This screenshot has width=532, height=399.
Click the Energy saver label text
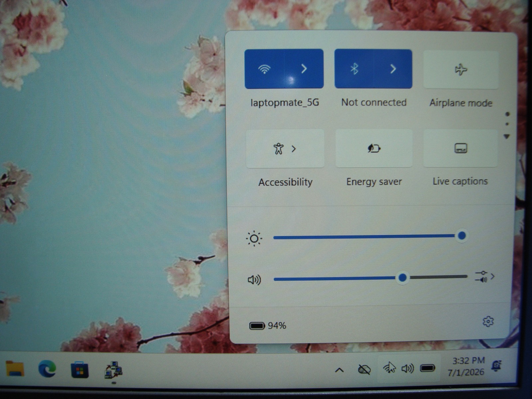(x=374, y=182)
